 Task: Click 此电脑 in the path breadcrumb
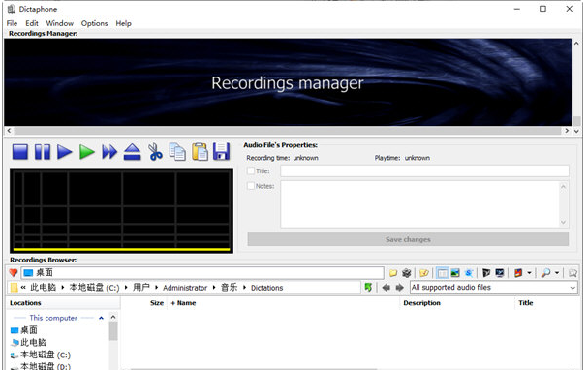44,288
